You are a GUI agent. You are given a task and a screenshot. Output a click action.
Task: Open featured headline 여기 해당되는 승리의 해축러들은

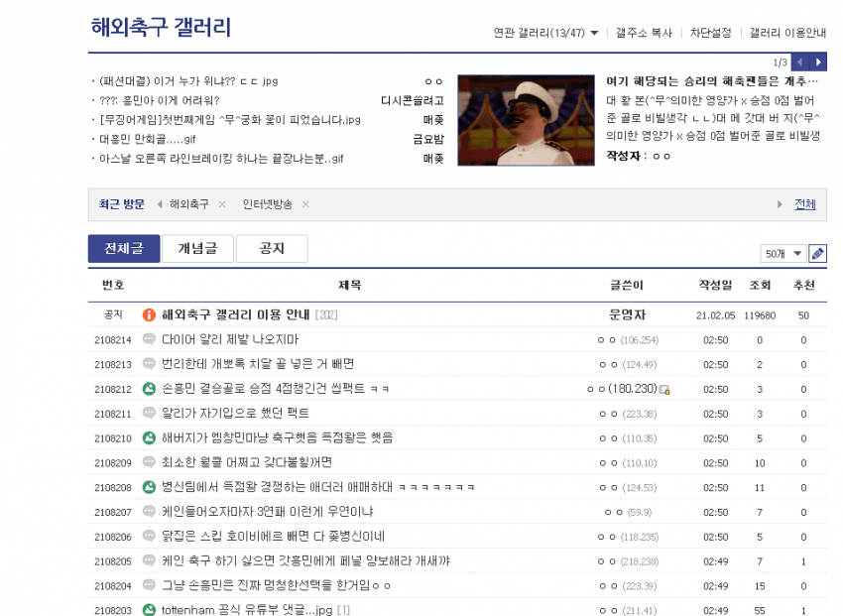click(712, 81)
